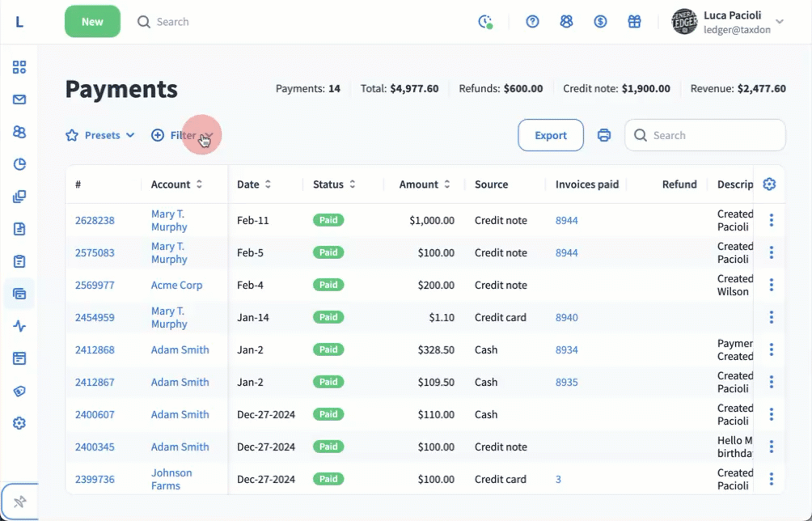This screenshot has height=521, width=812.
Task: Click the green New button
Action: (x=92, y=22)
